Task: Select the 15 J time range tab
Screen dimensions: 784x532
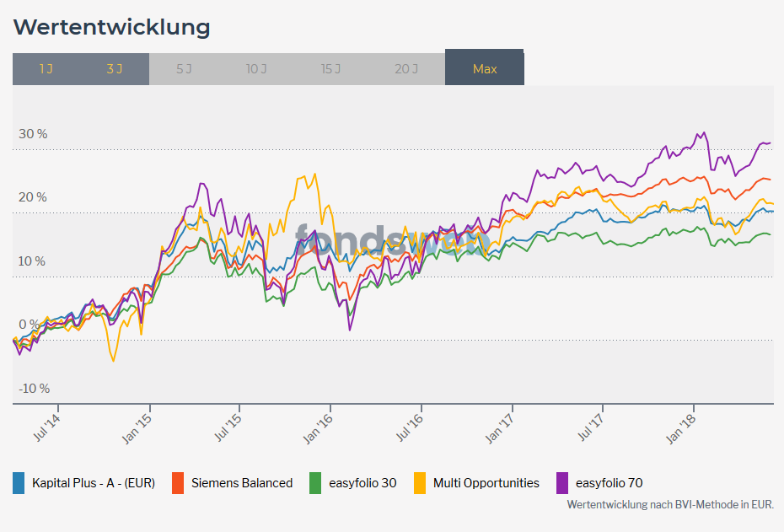Action: [x=330, y=69]
